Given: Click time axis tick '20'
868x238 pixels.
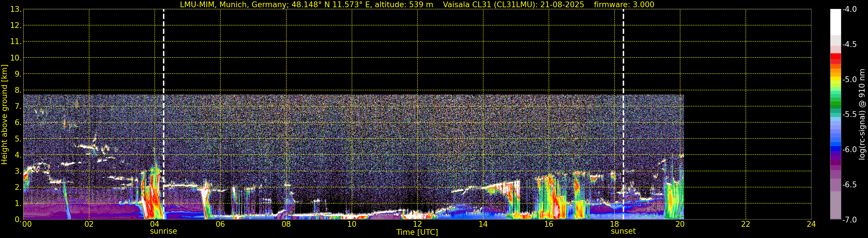Looking at the screenshot, I should click(x=680, y=224).
